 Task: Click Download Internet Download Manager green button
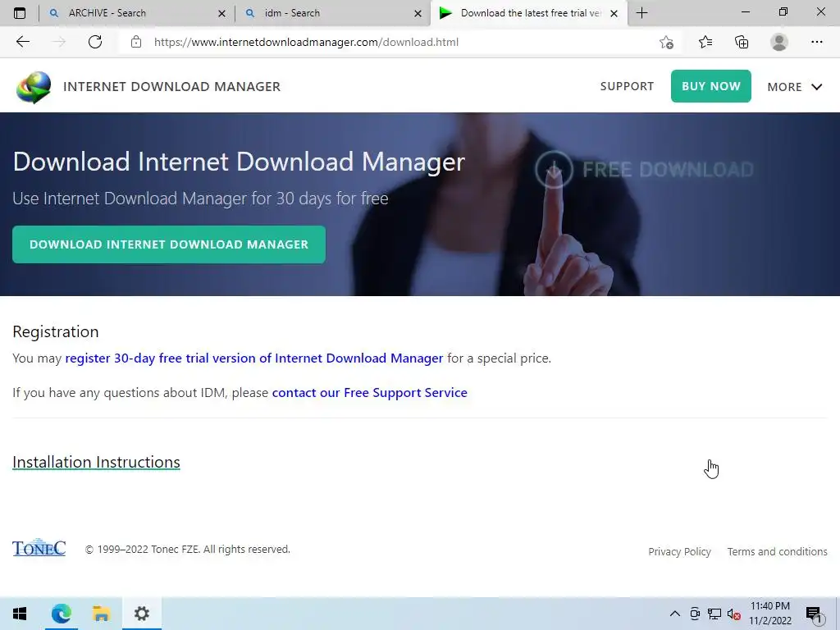coord(169,244)
